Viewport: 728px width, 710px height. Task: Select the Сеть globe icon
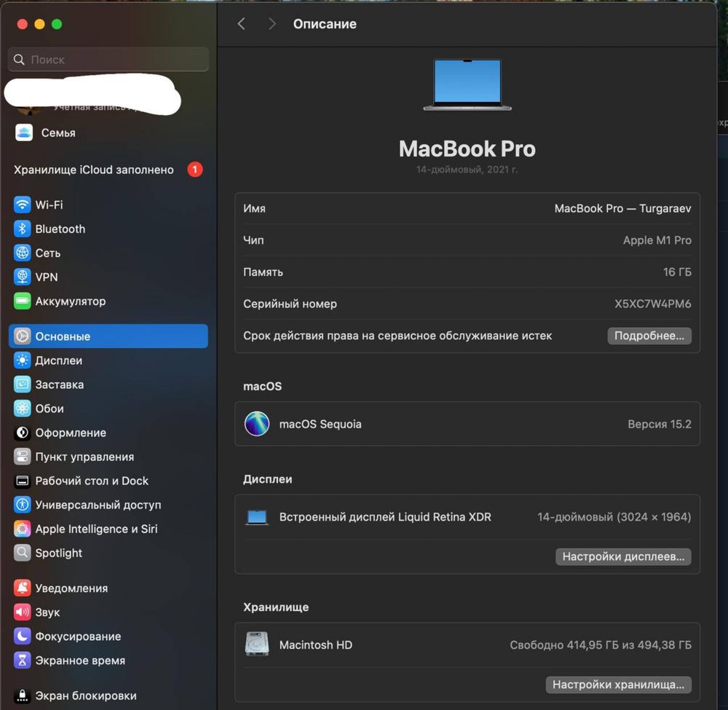[23, 253]
